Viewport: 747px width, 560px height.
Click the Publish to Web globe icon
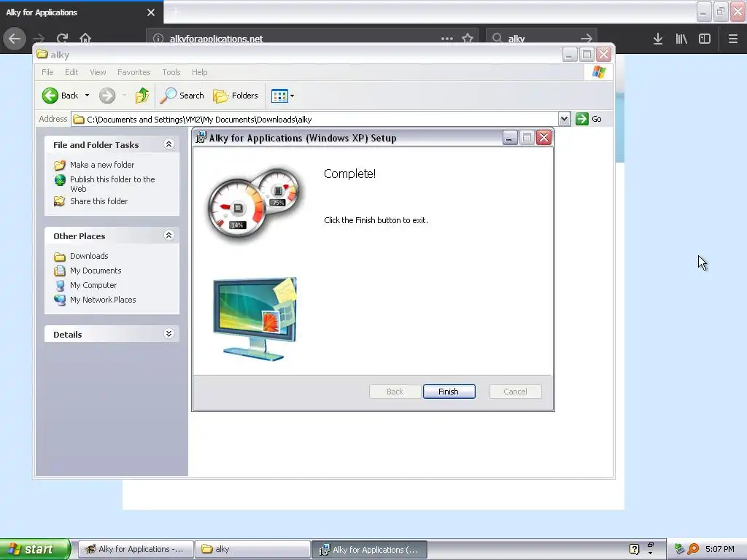click(x=60, y=180)
